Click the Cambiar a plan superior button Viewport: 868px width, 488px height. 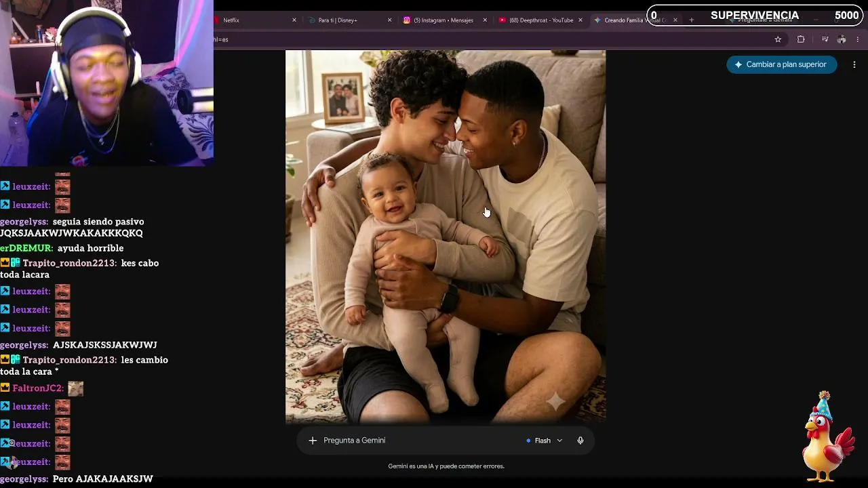tap(781, 64)
